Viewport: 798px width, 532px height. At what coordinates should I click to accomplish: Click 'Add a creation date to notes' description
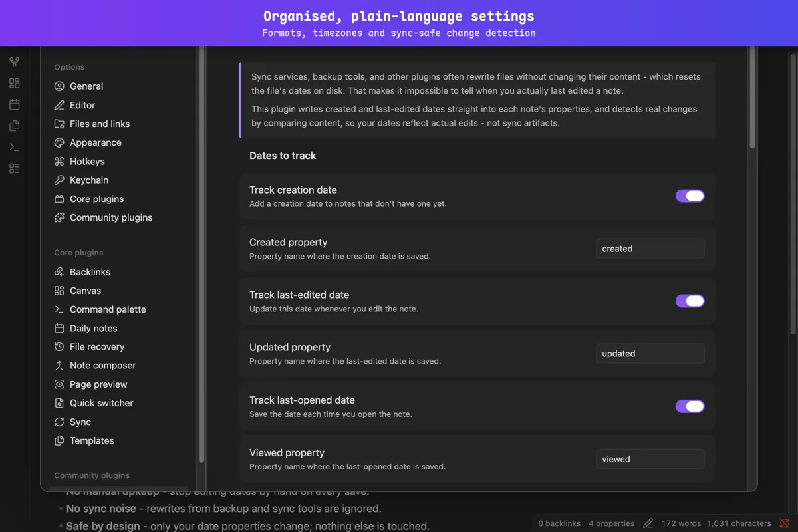click(348, 203)
